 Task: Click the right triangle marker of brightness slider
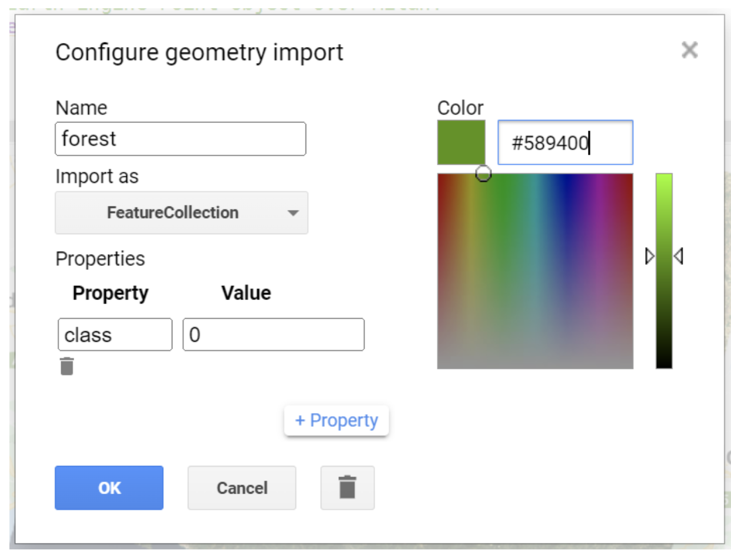(678, 256)
